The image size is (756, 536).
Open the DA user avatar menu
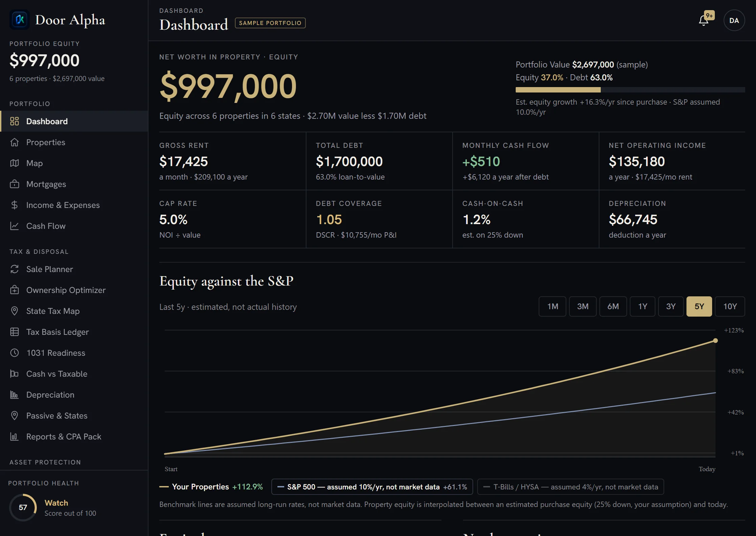tap(734, 21)
